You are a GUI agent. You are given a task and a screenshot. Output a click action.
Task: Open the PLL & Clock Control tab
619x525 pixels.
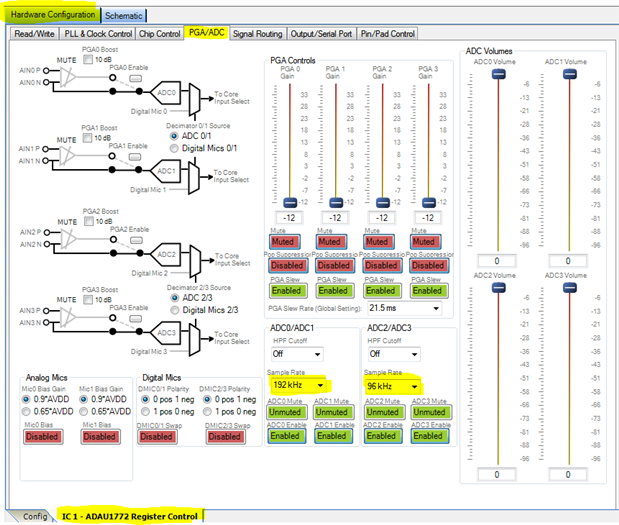click(98, 34)
